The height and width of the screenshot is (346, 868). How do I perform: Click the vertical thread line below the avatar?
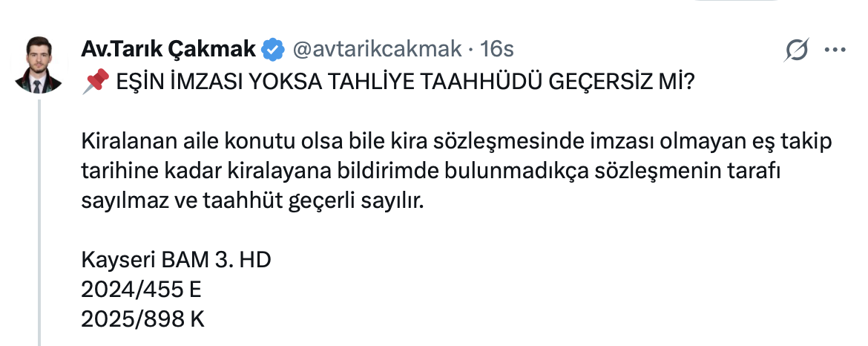point(40,223)
